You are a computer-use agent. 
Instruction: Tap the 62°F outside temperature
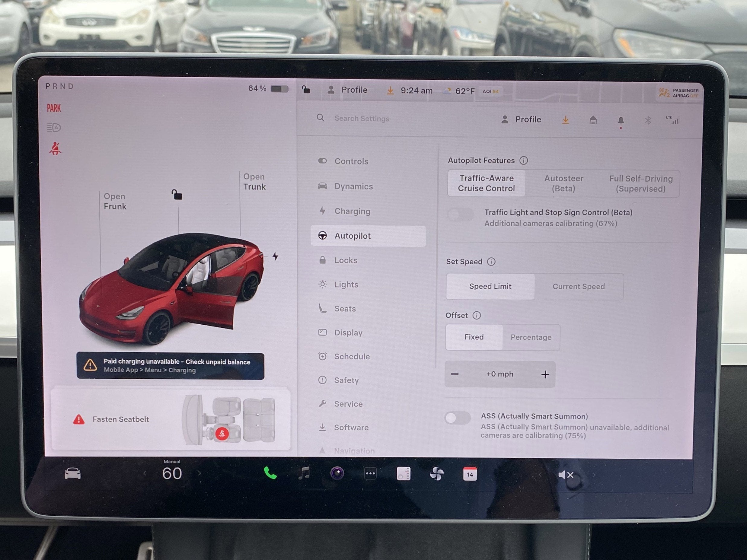pos(465,91)
